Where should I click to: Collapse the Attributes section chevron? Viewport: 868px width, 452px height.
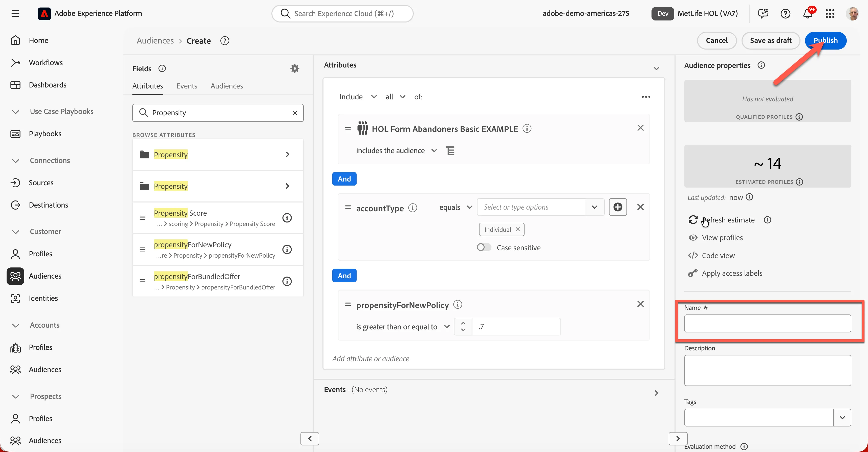click(656, 68)
